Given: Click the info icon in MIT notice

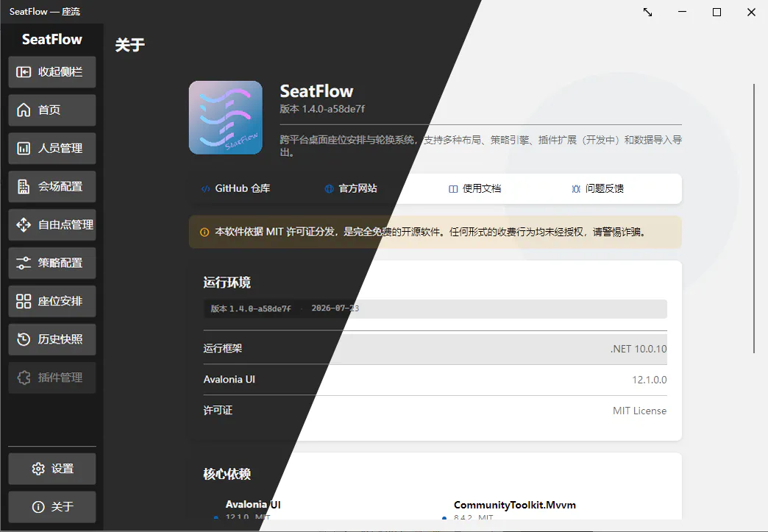Looking at the screenshot, I should [x=205, y=233].
